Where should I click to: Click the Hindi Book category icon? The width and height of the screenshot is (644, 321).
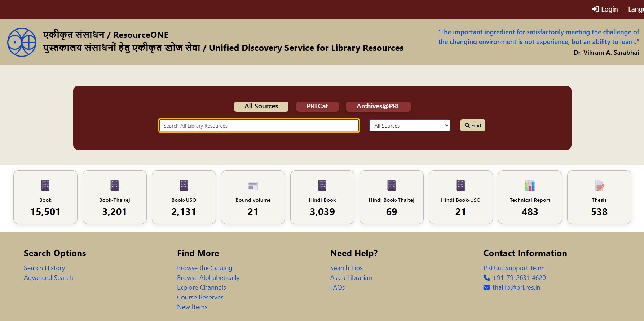tap(322, 186)
